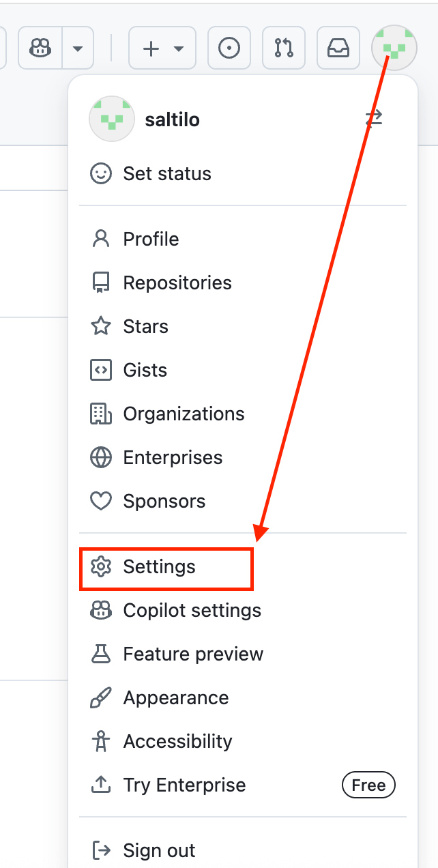Open the Pull requests icon
The image size is (438, 868).
(x=284, y=48)
